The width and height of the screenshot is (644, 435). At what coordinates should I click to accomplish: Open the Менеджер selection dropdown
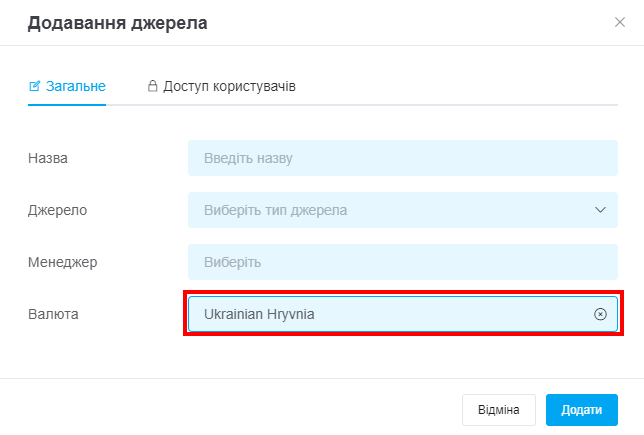[x=403, y=262]
